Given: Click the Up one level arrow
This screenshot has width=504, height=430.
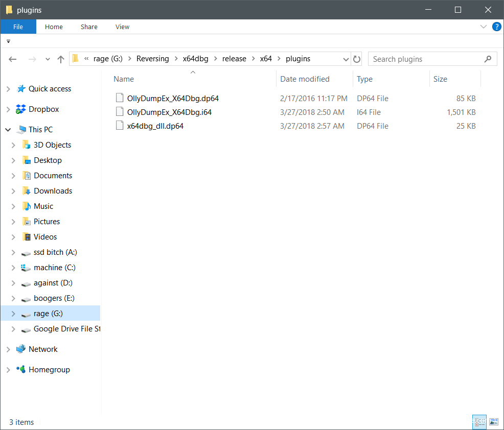Looking at the screenshot, I should [61, 59].
